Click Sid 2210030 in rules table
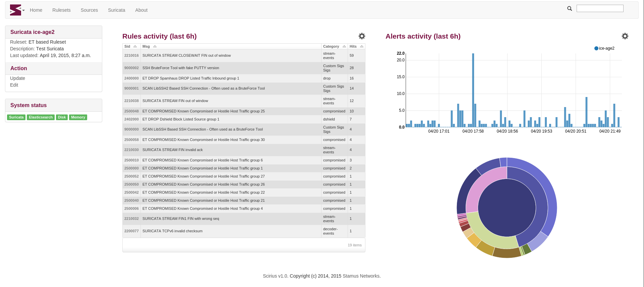644x287 pixels. (x=131, y=150)
